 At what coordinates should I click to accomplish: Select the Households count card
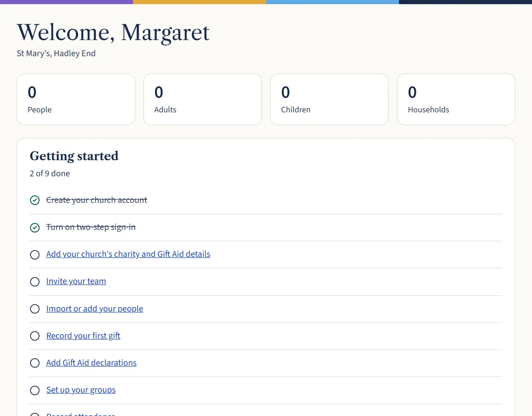pos(456,99)
